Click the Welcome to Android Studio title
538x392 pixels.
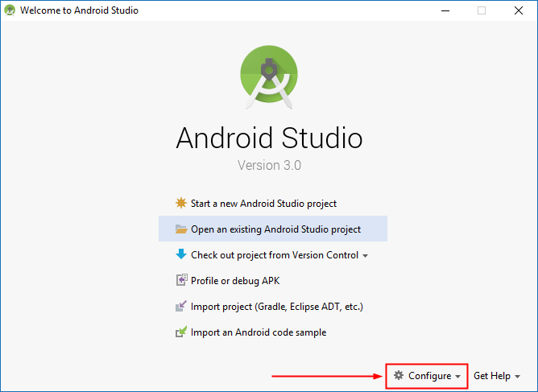pos(79,10)
